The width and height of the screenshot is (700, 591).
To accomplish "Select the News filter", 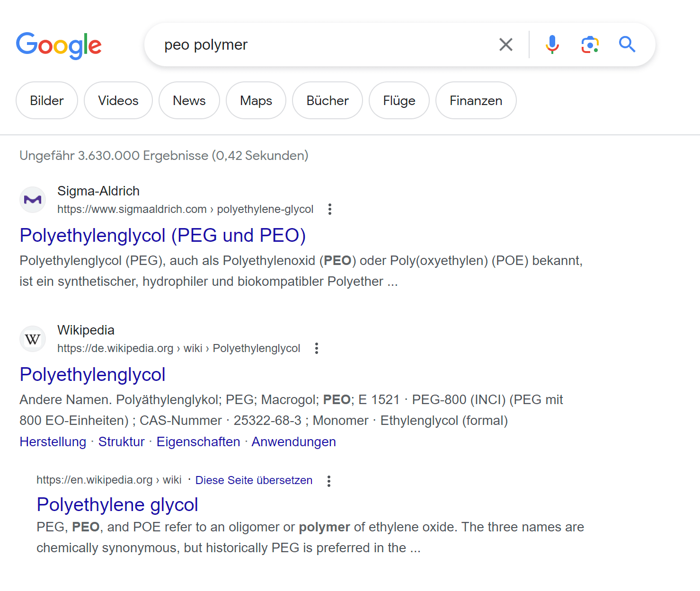I will click(189, 100).
